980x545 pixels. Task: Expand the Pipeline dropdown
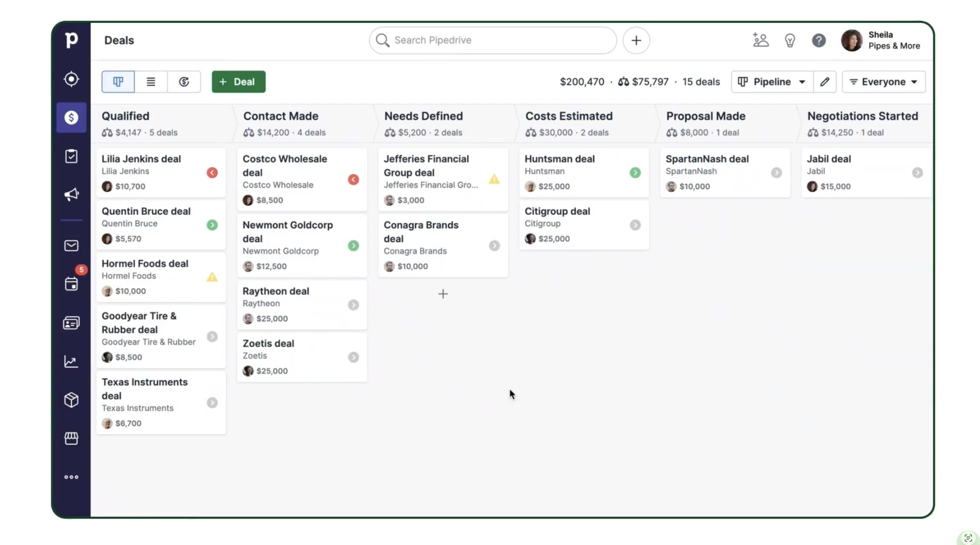pyautogui.click(x=772, y=82)
